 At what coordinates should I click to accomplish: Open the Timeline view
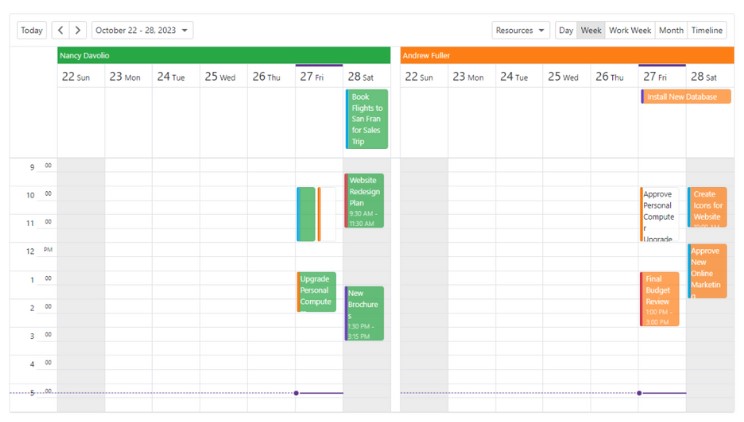click(x=707, y=30)
